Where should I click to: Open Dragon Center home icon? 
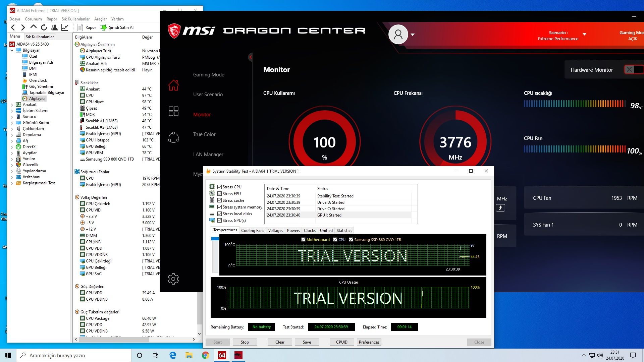click(x=173, y=85)
